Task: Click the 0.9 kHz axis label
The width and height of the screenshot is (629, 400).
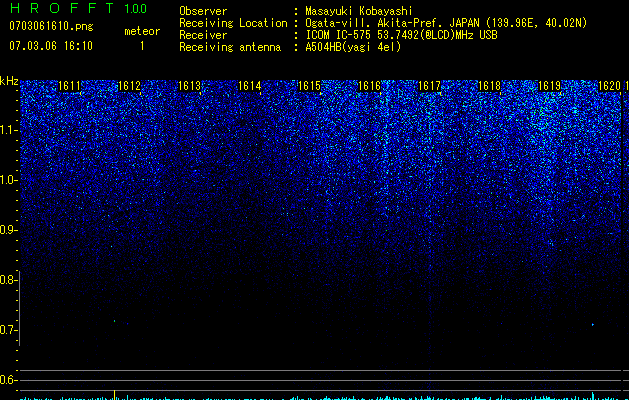Action: [x=8, y=230]
